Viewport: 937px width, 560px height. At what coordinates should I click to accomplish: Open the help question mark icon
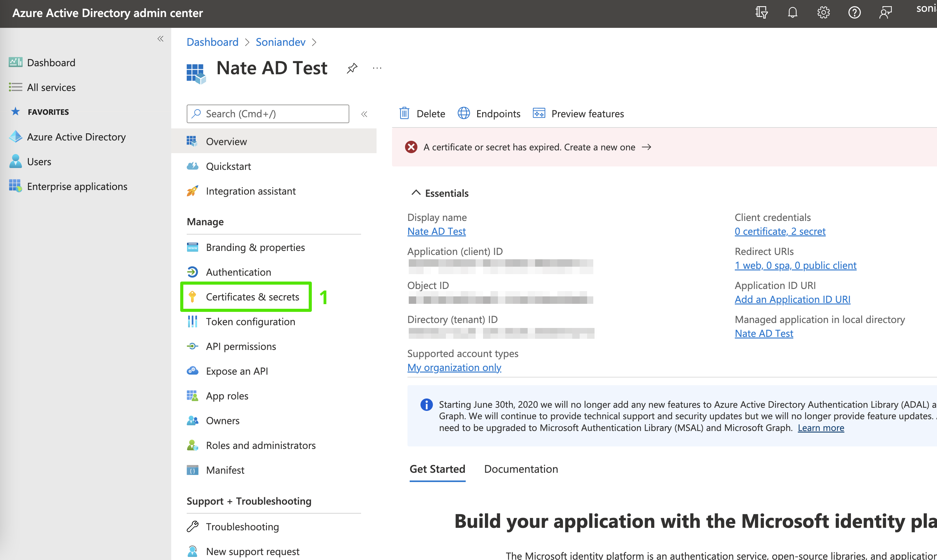point(854,13)
